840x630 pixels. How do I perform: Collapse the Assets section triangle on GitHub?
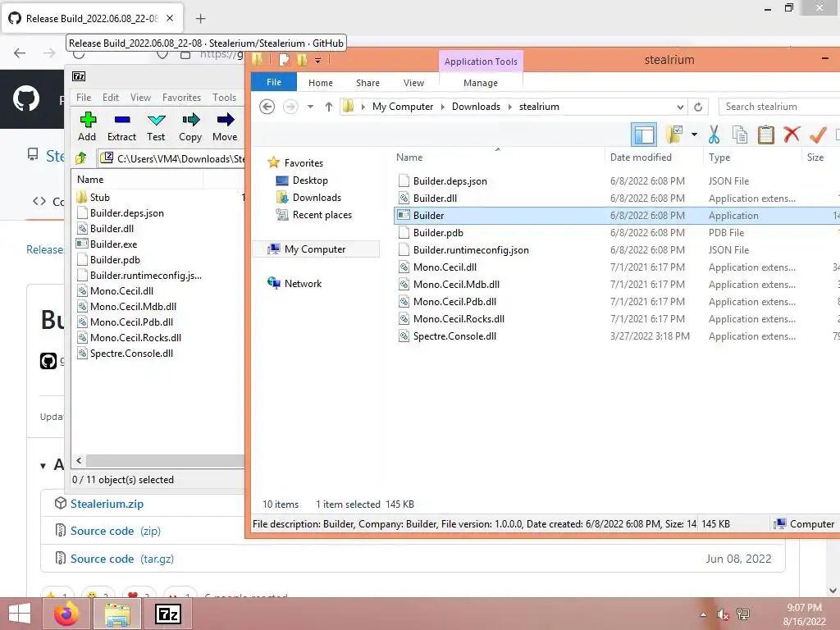43,466
